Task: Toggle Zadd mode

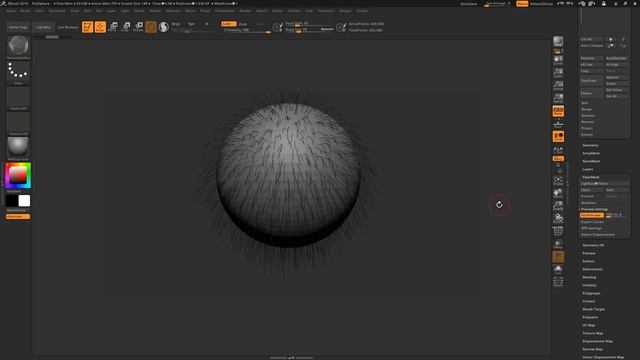Action: click(228, 24)
